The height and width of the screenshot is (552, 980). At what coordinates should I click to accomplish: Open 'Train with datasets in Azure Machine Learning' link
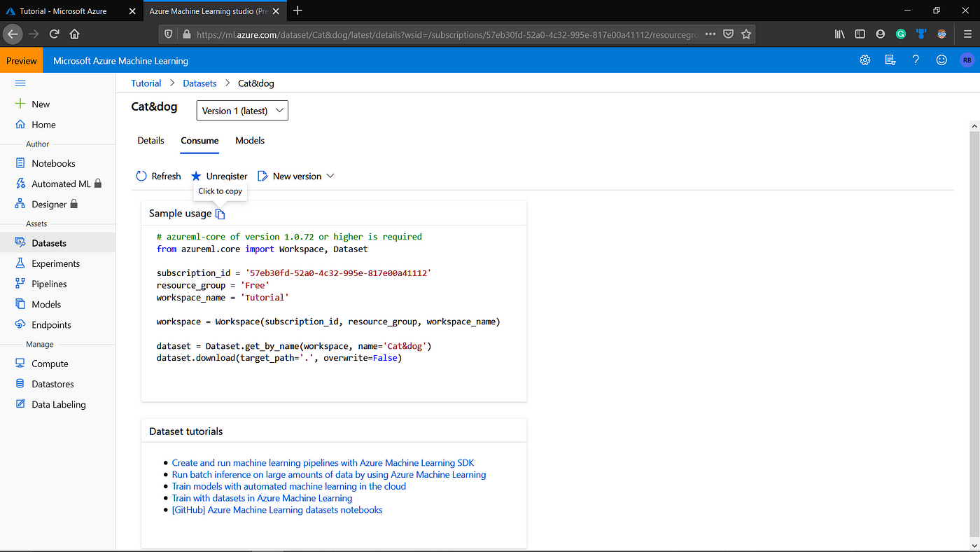point(262,498)
